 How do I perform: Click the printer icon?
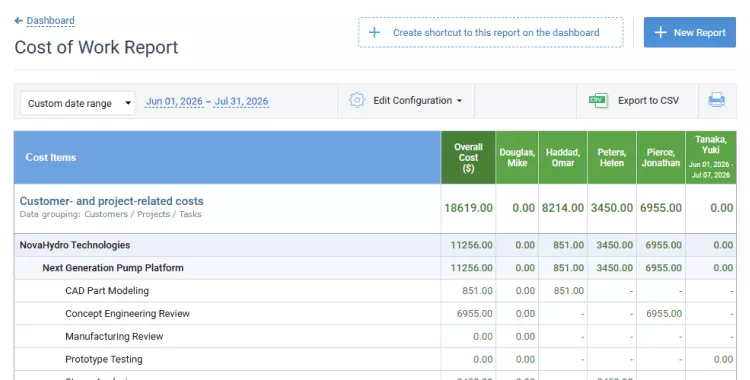coord(717,101)
